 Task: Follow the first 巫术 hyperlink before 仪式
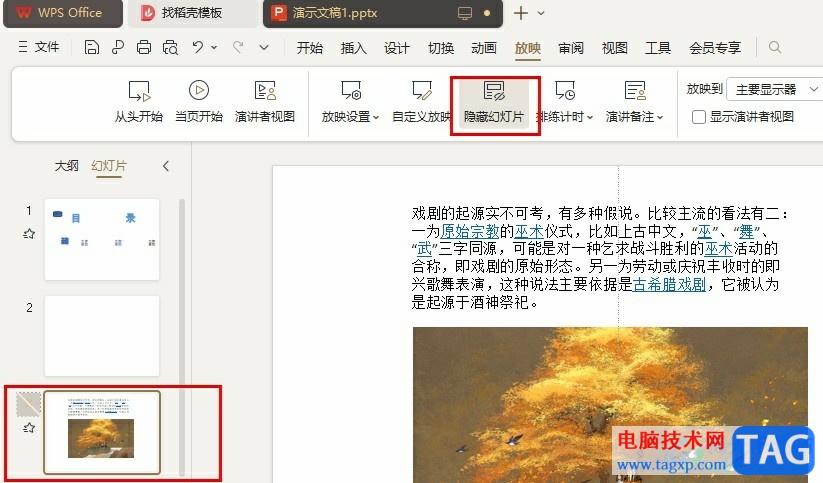click(x=529, y=231)
